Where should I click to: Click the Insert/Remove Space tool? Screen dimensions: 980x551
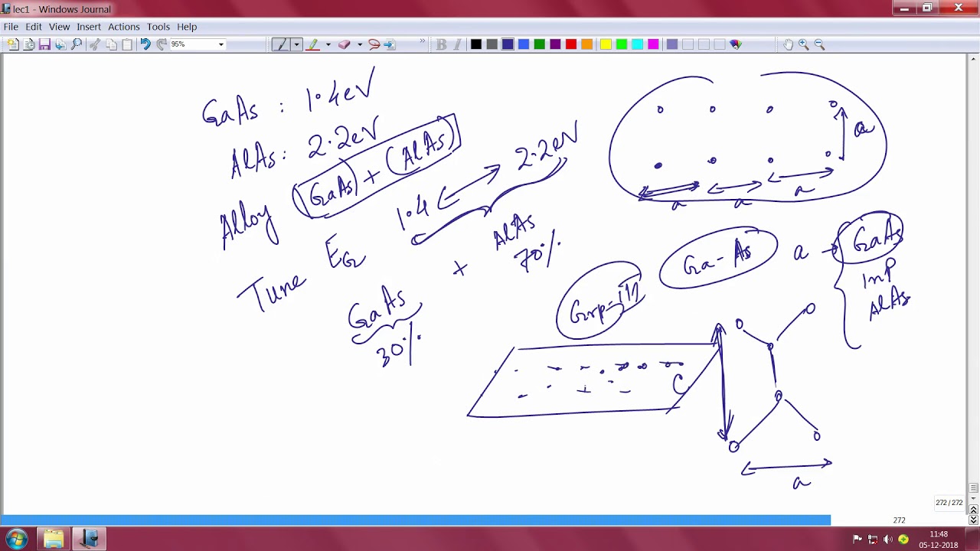[x=390, y=44]
